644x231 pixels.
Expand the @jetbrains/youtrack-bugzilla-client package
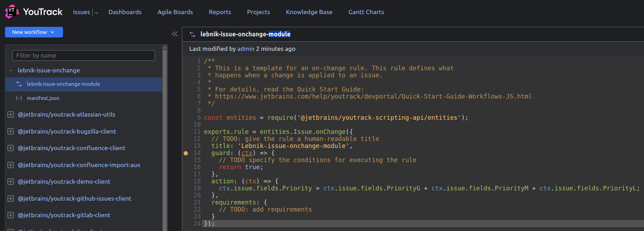point(11,131)
